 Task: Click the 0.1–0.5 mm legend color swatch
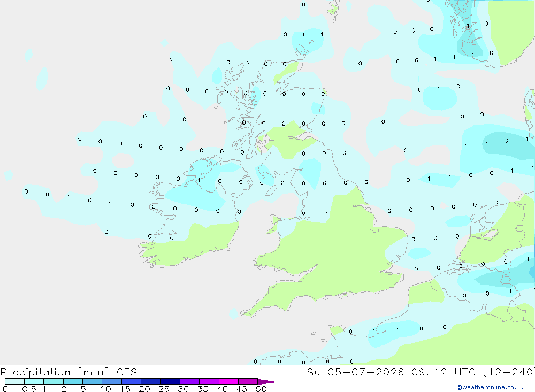coord(14,381)
